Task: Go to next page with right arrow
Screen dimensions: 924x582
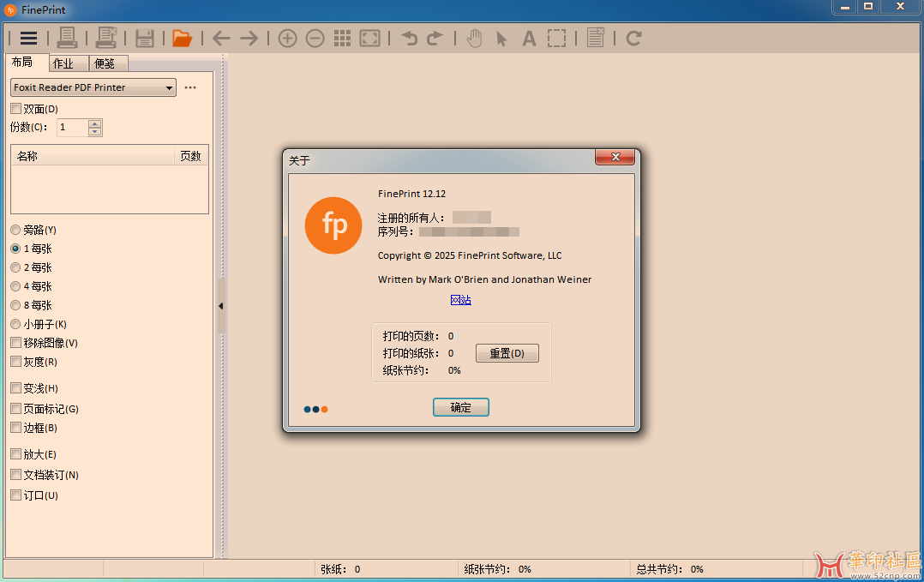Action: [x=249, y=39]
